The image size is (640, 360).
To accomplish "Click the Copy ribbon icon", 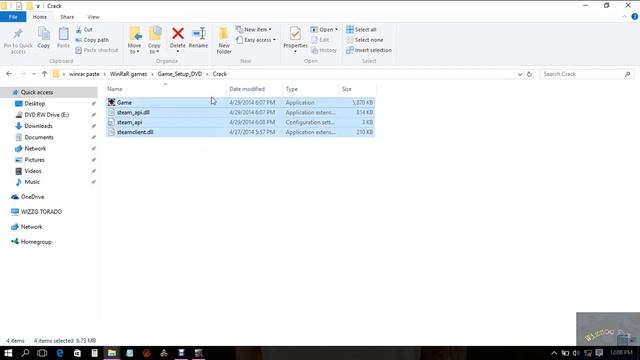I will point(44,38).
